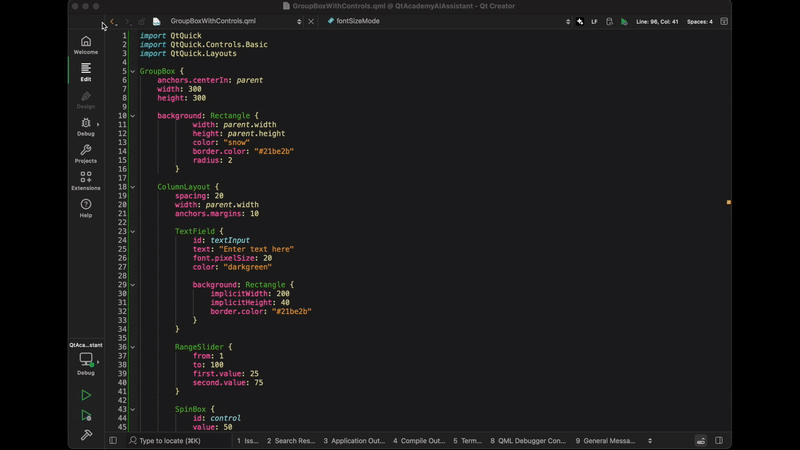
Task: Collapse the GroupBox code block
Action: (x=133, y=71)
